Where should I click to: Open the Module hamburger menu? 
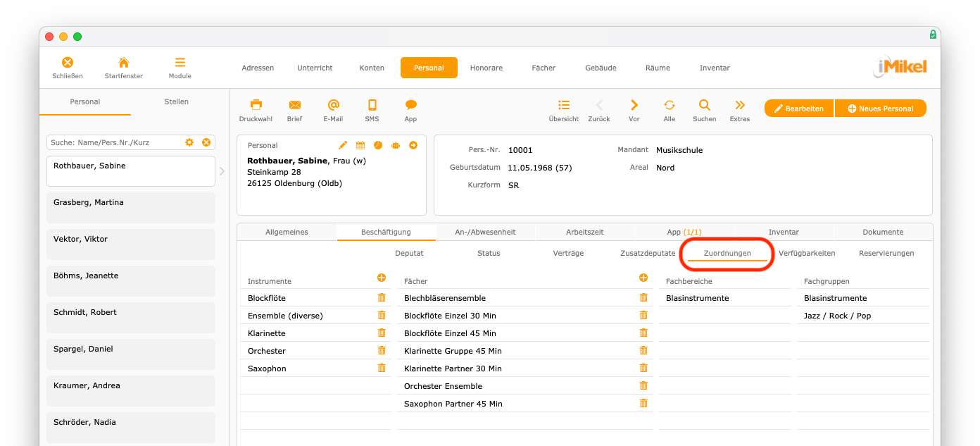pos(180,63)
